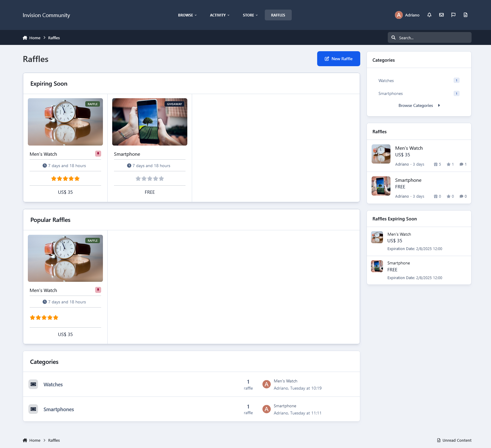
Task: Click Raffles in the footer breadcrumb
Action: [54, 440]
